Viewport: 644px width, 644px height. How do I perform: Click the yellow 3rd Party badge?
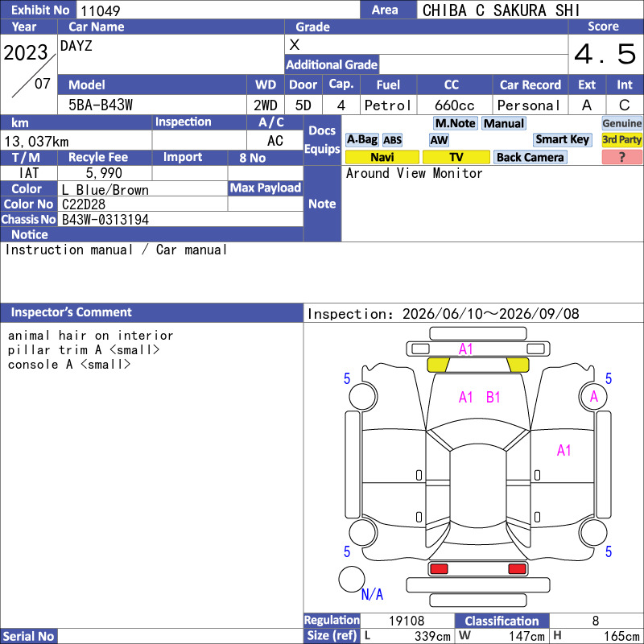click(x=621, y=139)
